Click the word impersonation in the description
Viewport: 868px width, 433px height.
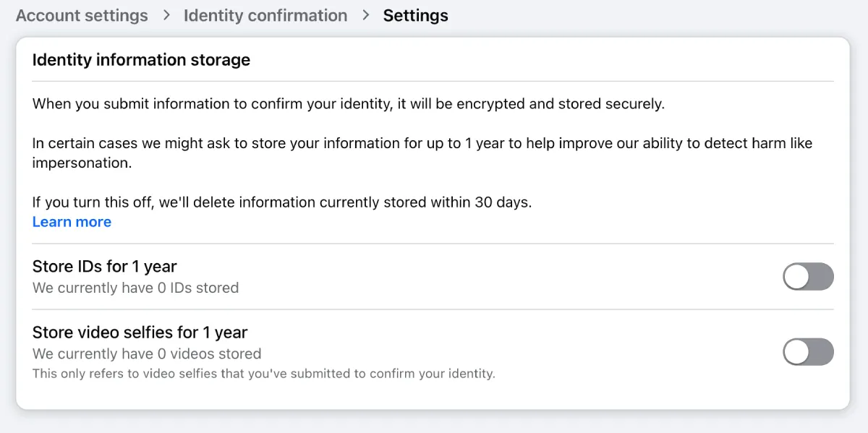(82, 163)
